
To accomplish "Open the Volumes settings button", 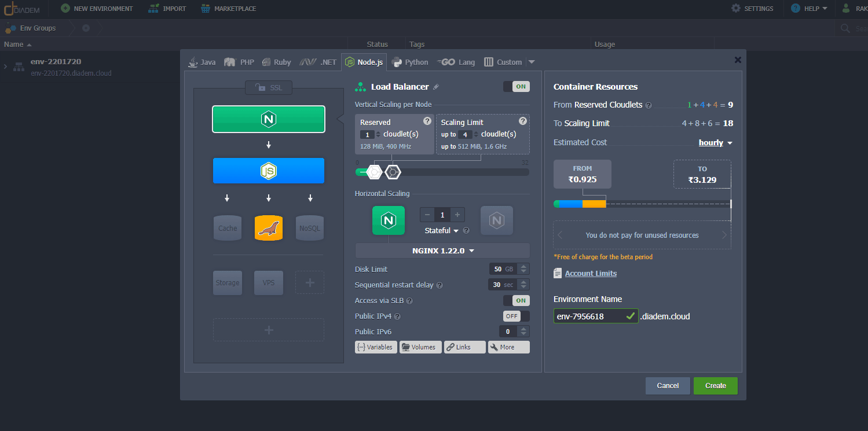I will (420, 347).
